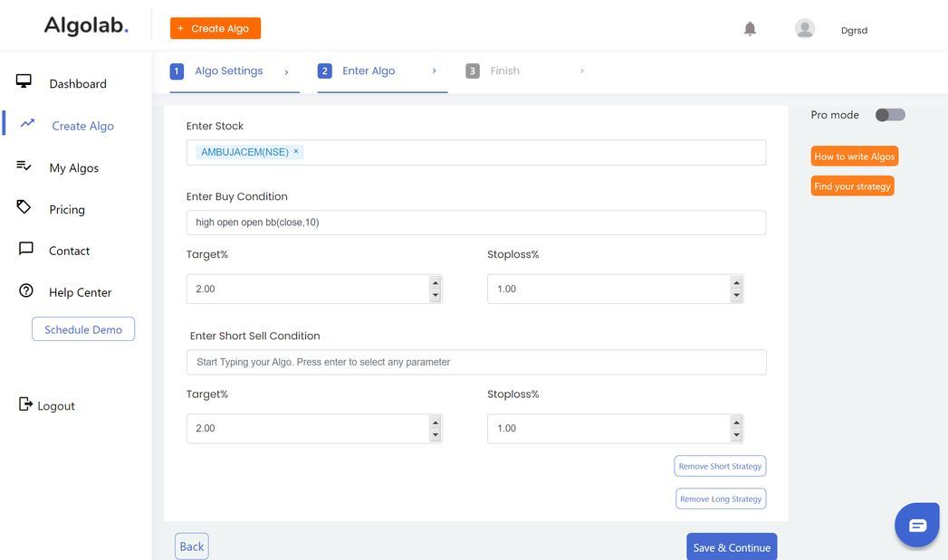Click the Algolab logo
The width and height of the screenshot is (948, 560).
click(86, 26)
